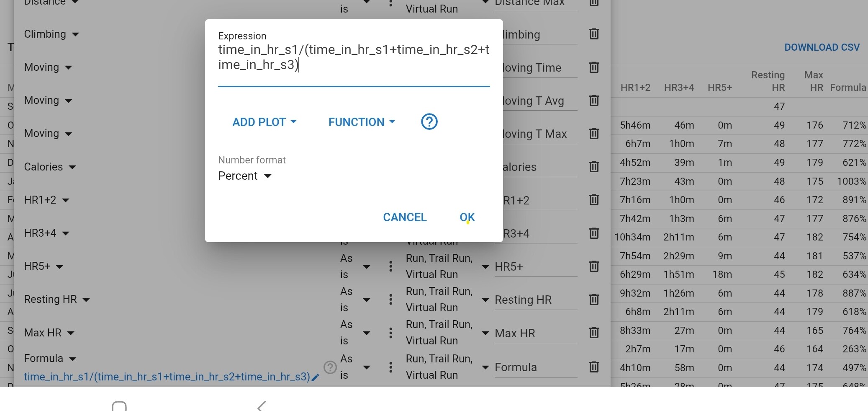Open three-dot menu on HR5+ row

[x=390, y=266]
